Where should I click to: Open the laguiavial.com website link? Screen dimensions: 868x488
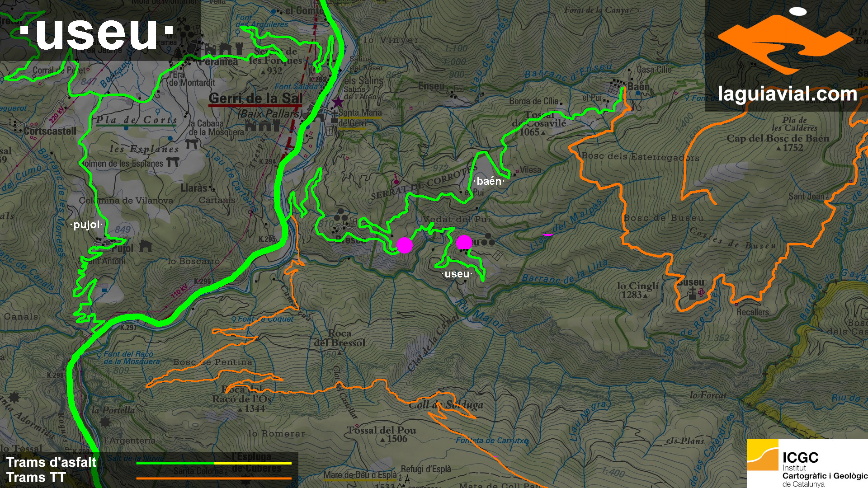pos(788,94)
